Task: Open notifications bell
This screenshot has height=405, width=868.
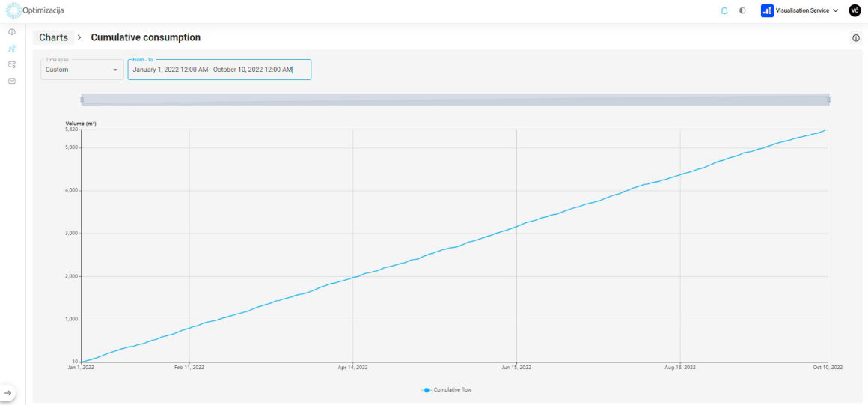Action: [724, 10]
